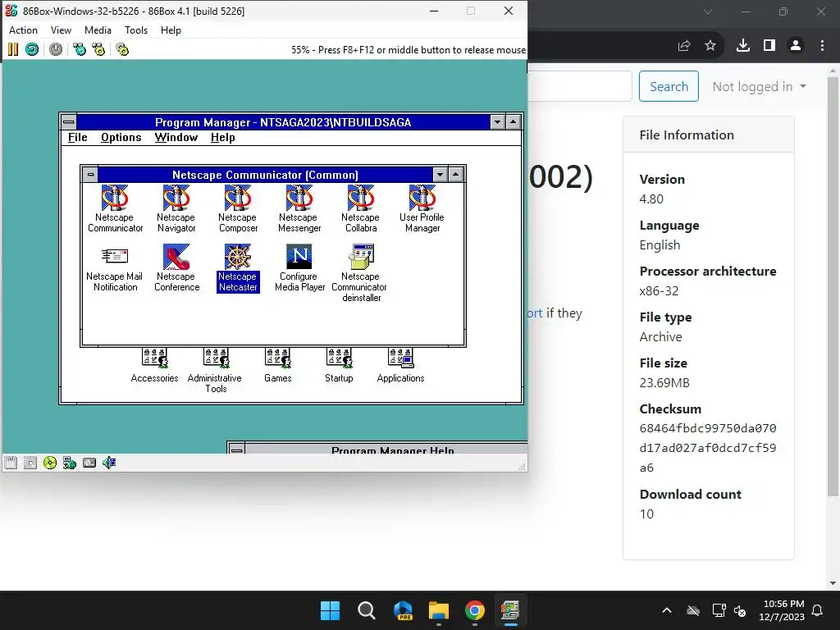The width and height of the screenshot is (840, 630).
Task: Click the hard disk status bar icon
Action: pos(89,463)
